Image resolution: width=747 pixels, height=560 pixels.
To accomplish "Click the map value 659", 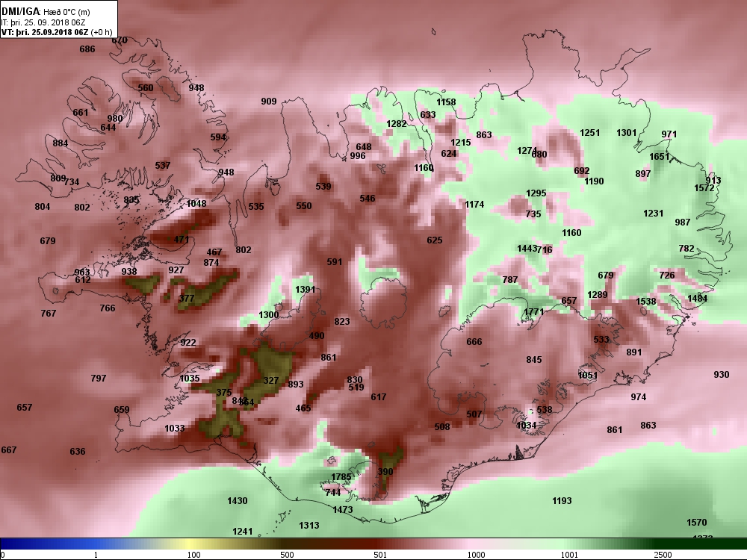I will (122, 409).
